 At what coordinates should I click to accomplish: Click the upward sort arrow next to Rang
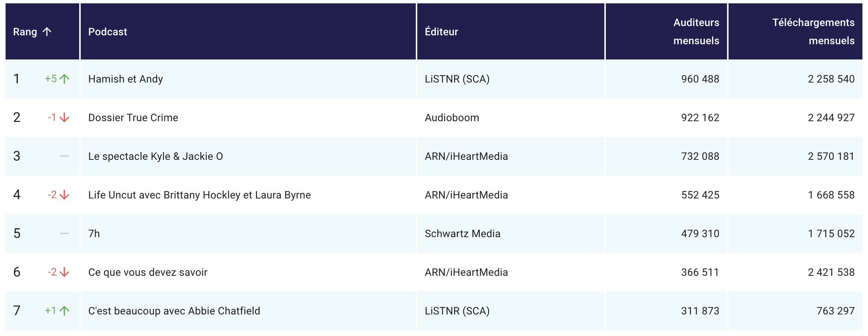[x=46, y=32]
